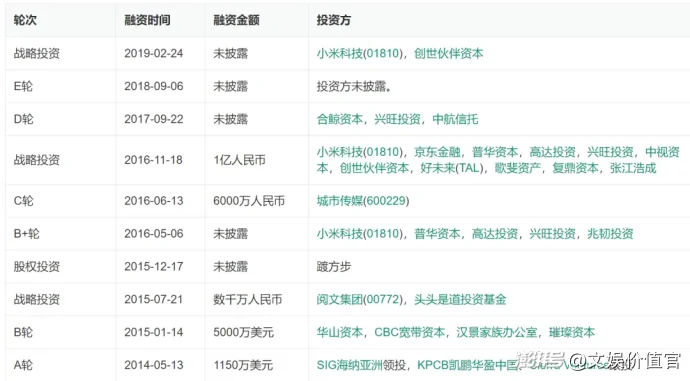Select 未披露 amount in the E轮 row
Image resolution: width=690 pixels, height=381 pixels.
[231, 86]
